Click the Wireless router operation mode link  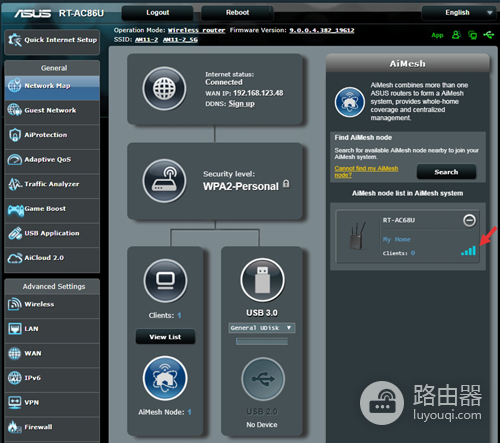click(196, 30)
